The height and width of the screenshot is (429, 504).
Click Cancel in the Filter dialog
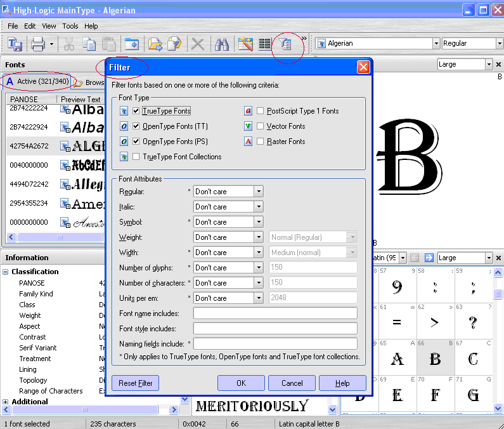pyautogui.click(x=292, y=383)
